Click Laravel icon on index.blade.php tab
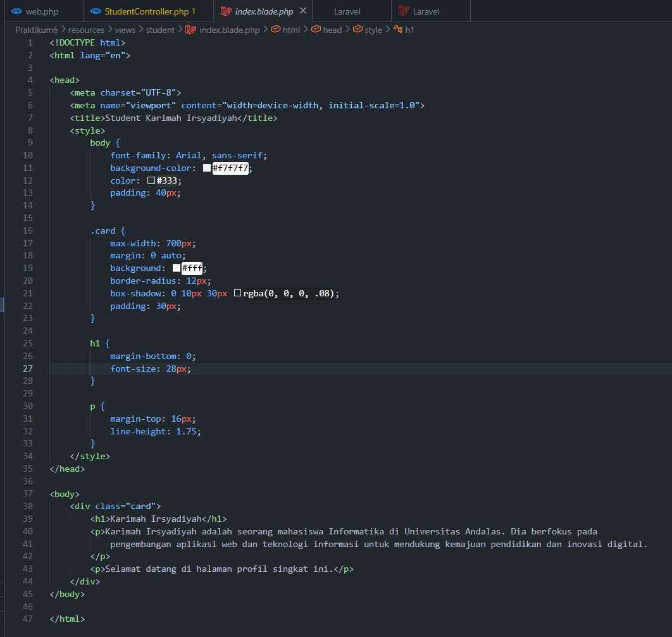The width and height of the screenshot is (672, 637). click(226, 11)
